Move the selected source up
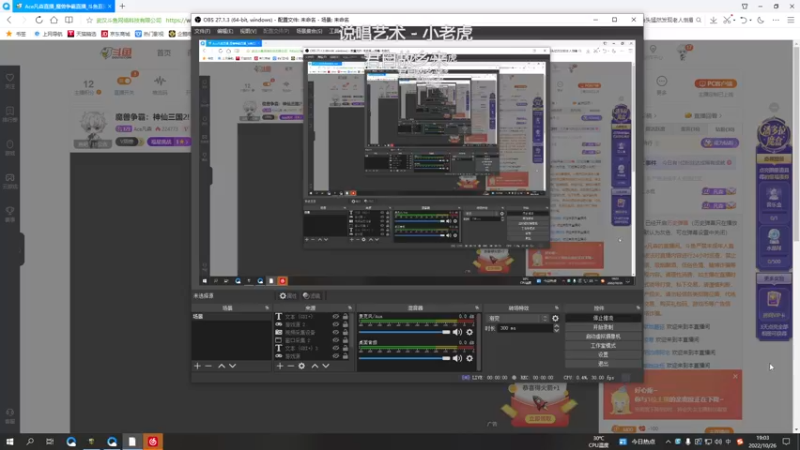Viewport: 800px width, 450px height. click(315, 366)
